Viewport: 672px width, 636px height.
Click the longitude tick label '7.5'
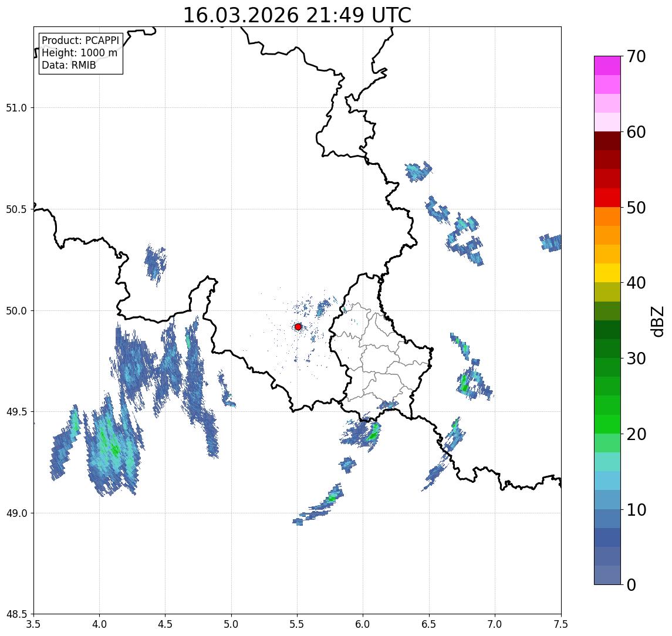[561, 624]
